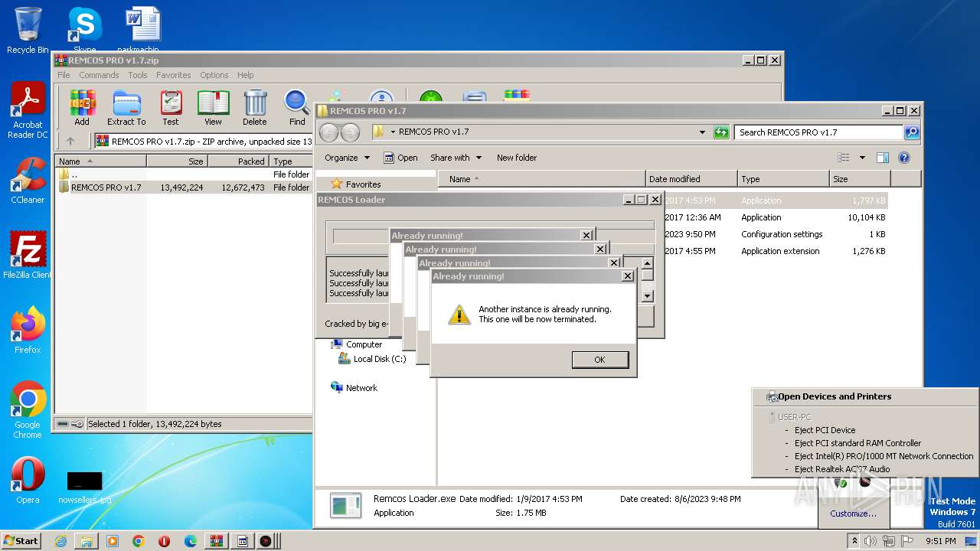Open Chrome from the taskbar
Image resolution: width=980 pixels, height=551 pixels.
click(x=139, y=541)
